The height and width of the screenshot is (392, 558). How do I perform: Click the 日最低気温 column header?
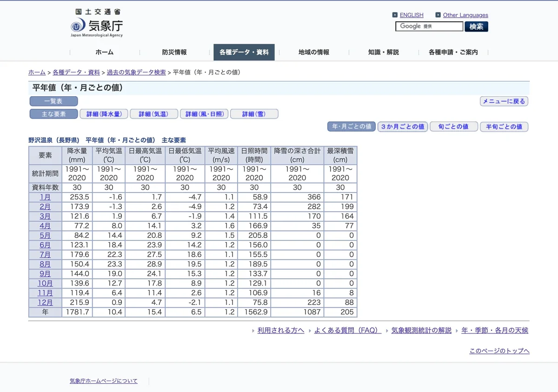click(x=185, y=155)
